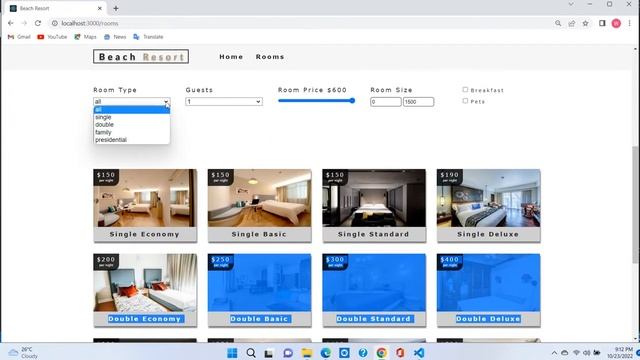640x360 pixels.
Task: Open Visual Studio Code from taskbar
Action: tap(419, 353)
